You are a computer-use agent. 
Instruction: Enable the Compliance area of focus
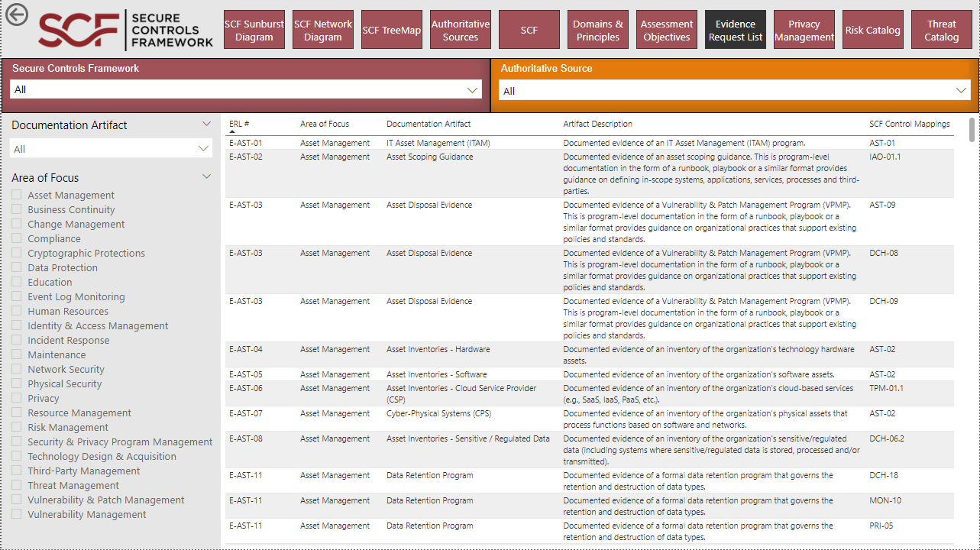click(x=16, y=238)
